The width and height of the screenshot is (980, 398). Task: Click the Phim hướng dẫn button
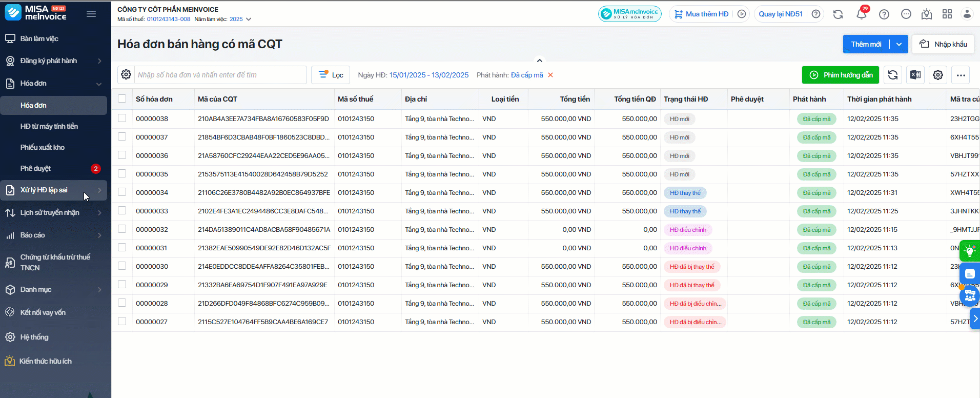[841, 75]
